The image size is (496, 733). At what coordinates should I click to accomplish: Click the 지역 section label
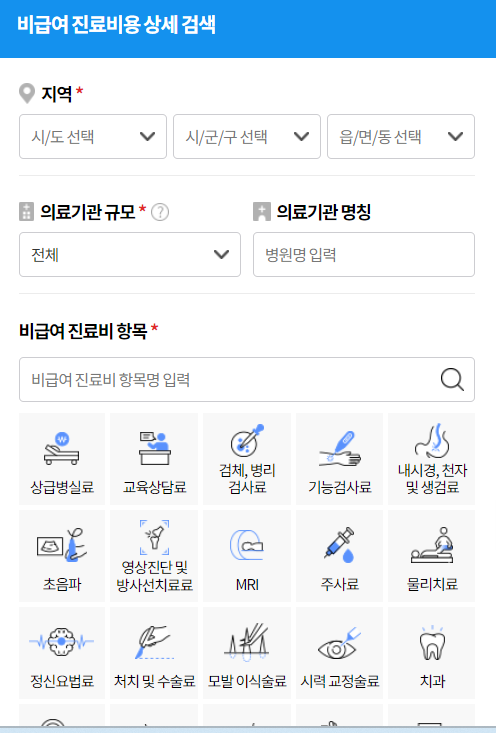click(57, 94)
